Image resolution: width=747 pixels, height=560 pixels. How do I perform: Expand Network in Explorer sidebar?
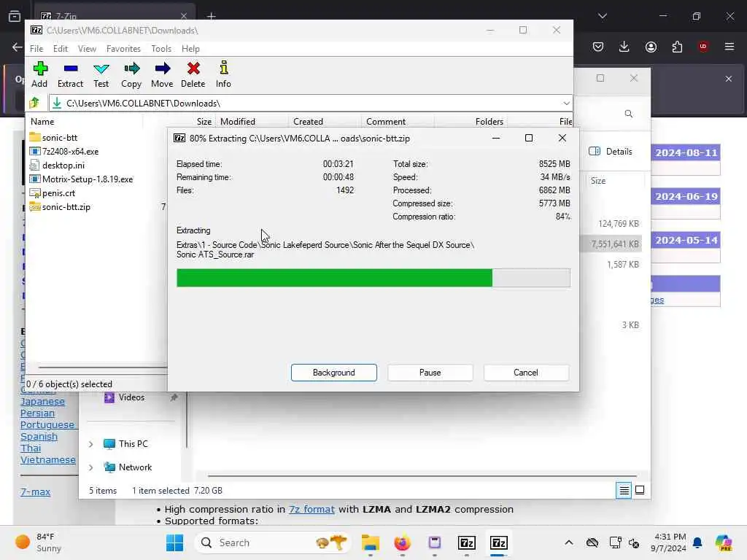(90, 467)
